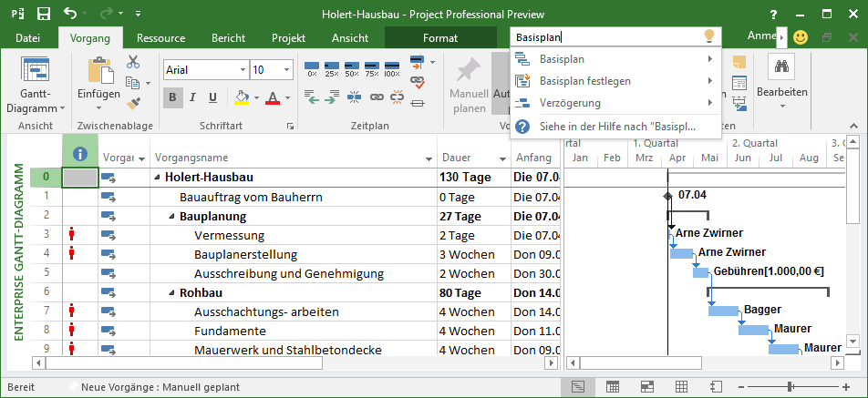Switch to the Projekt tab

point(288,37)
